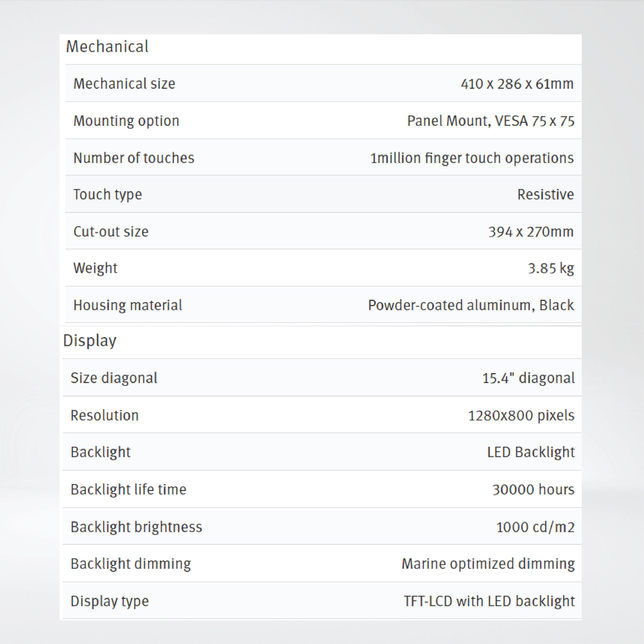Click the LED Backlight value
This screenshot has height=644, width=644.
[x=531, y=452]
